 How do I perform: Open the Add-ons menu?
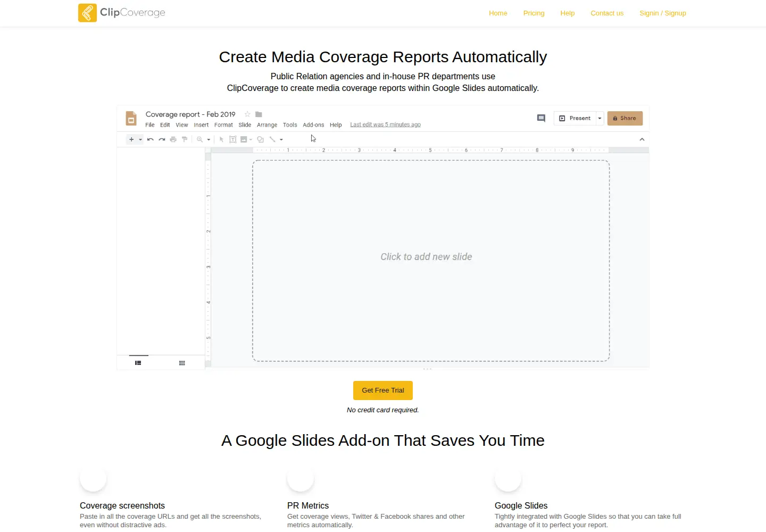(x=313, y=125)
